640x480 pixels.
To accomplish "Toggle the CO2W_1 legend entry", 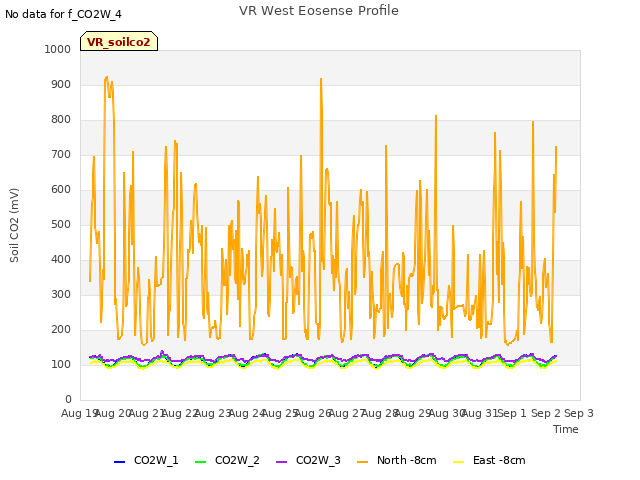I will pyautogui.click(x=146, y=460).
